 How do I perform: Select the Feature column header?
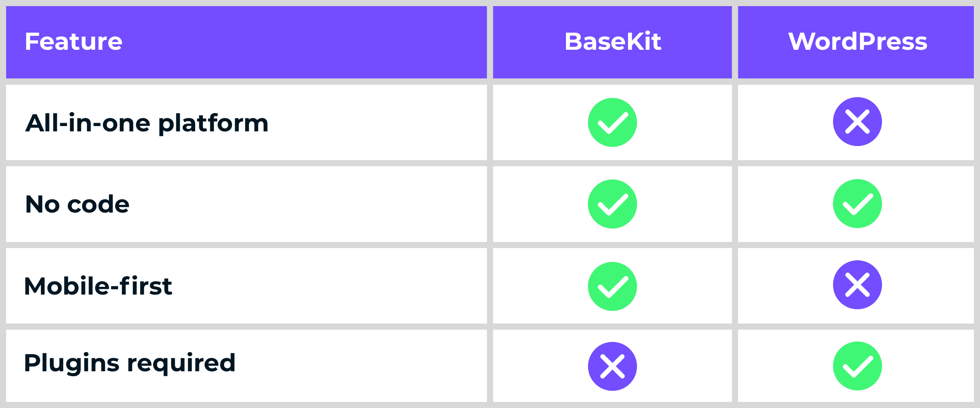pyautogui.click(x=73, y=42)
